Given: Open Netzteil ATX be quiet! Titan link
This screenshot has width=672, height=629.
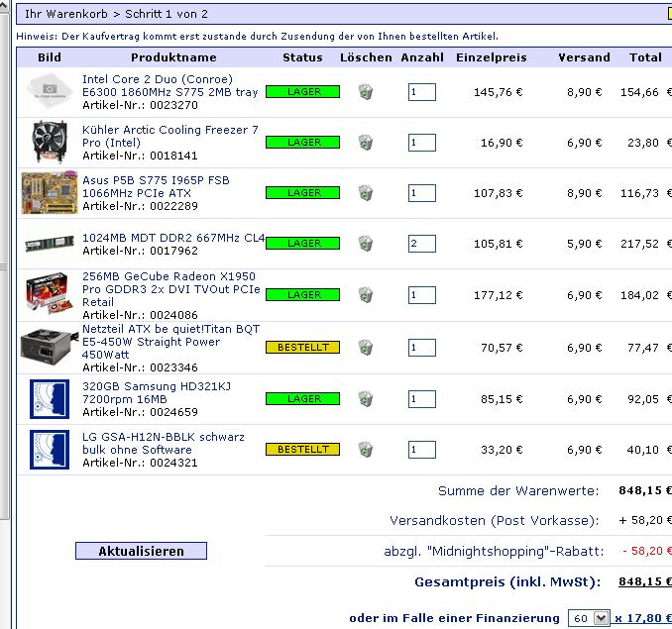Looking at the screenshot, I should (171, 342).
